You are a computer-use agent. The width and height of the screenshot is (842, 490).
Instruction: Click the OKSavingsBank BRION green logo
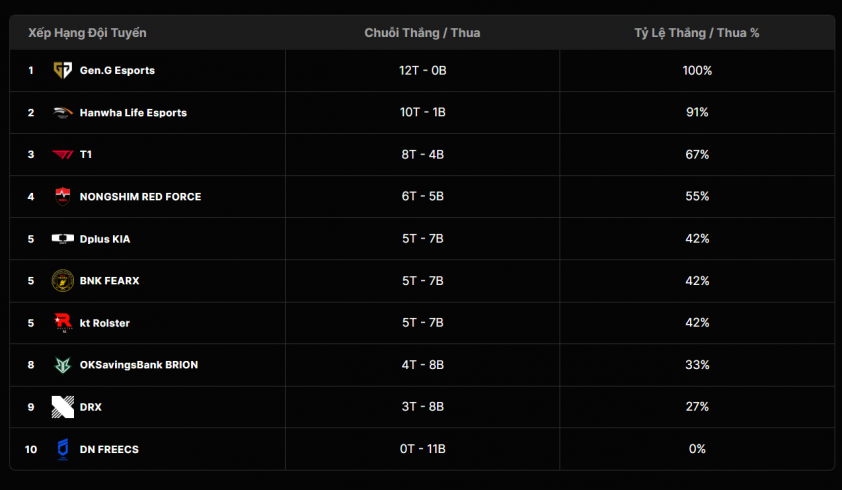[x=63, y=365]
